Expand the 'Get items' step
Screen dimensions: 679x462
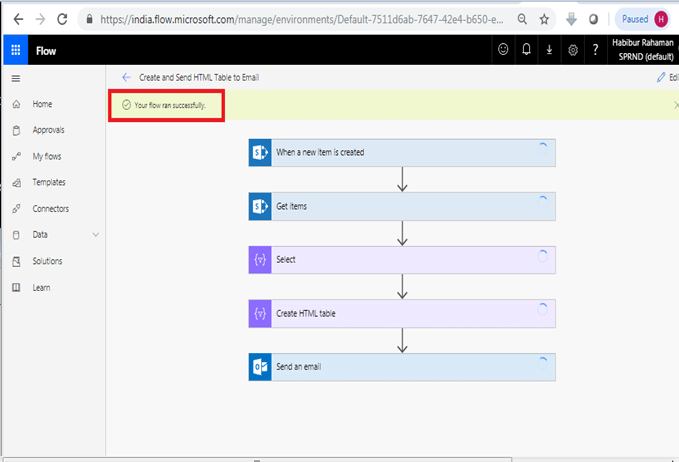[402, 206]
